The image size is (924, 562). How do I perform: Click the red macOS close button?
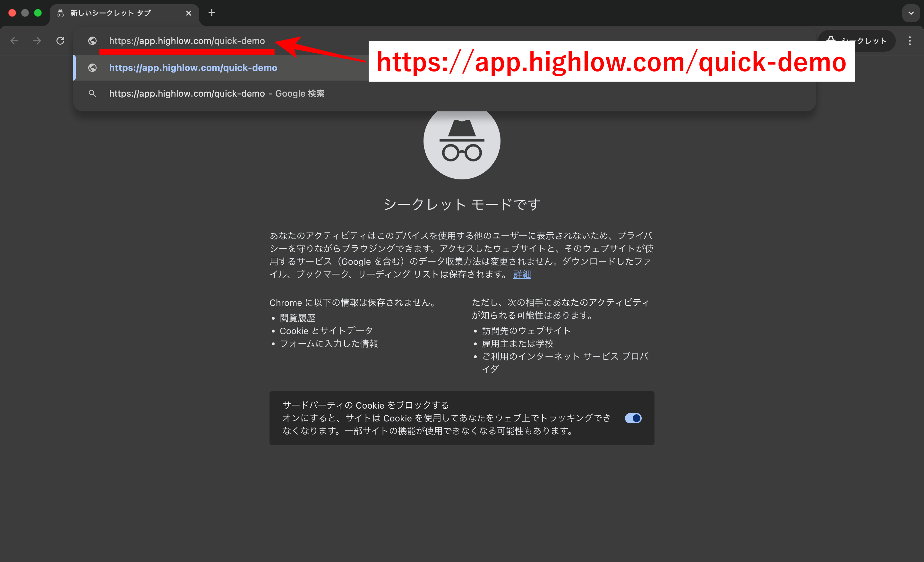point(12,13)
